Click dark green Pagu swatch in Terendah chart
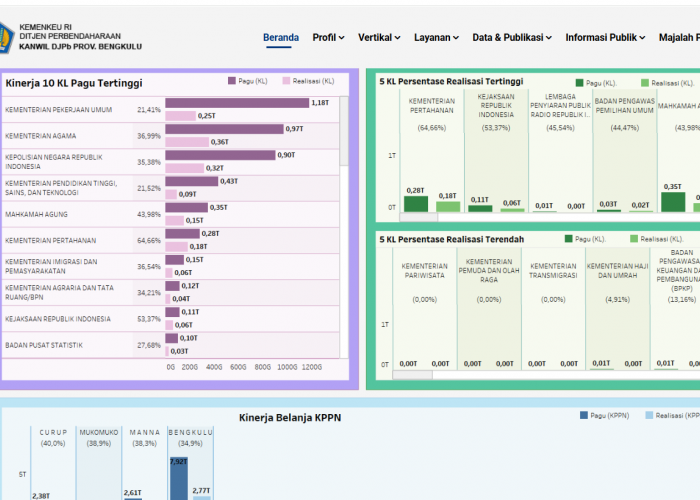 tap(568, 239)
